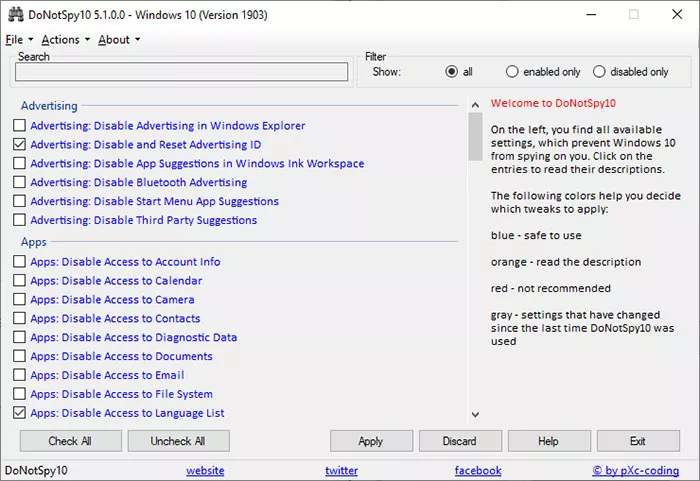Select the 'disabled only' filter radio button

click(599, 71)
